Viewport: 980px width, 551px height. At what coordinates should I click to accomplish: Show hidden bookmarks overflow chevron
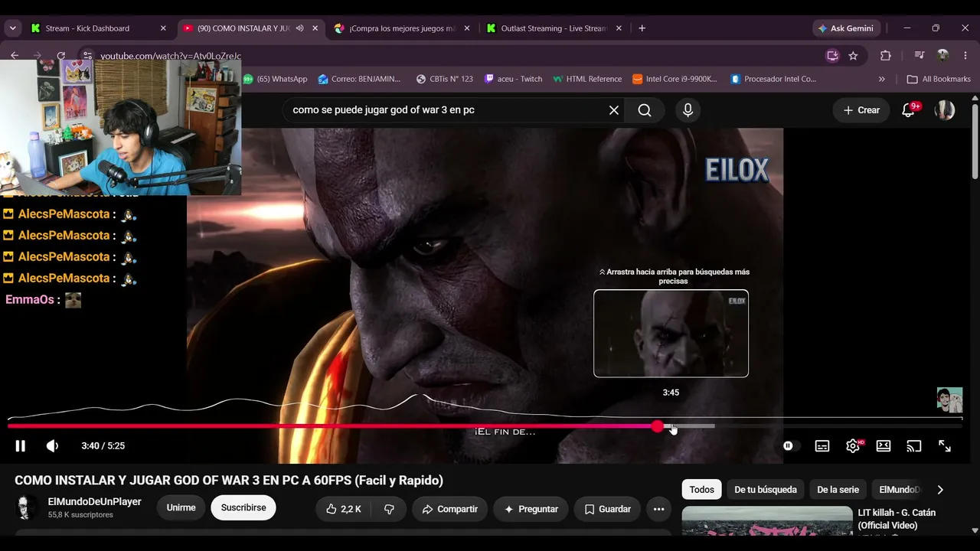click(x=881, y=79)
